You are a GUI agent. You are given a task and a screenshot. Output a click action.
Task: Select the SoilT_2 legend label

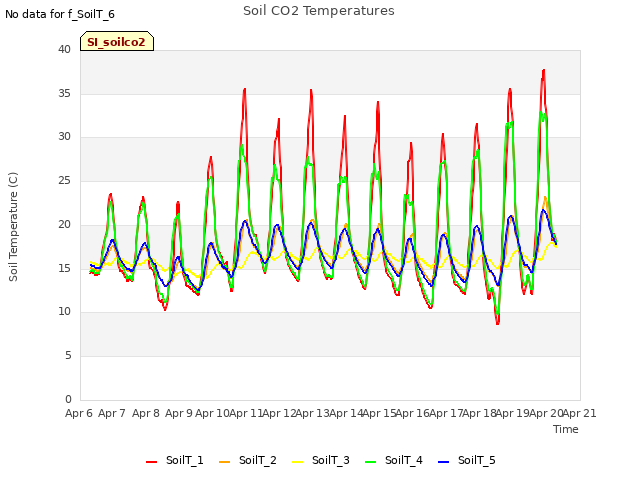(258, 460)
